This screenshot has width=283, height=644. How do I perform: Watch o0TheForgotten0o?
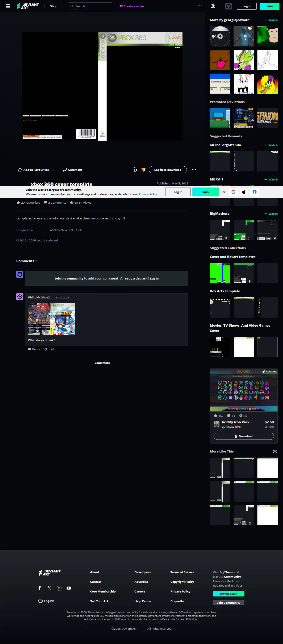(271, 145)
